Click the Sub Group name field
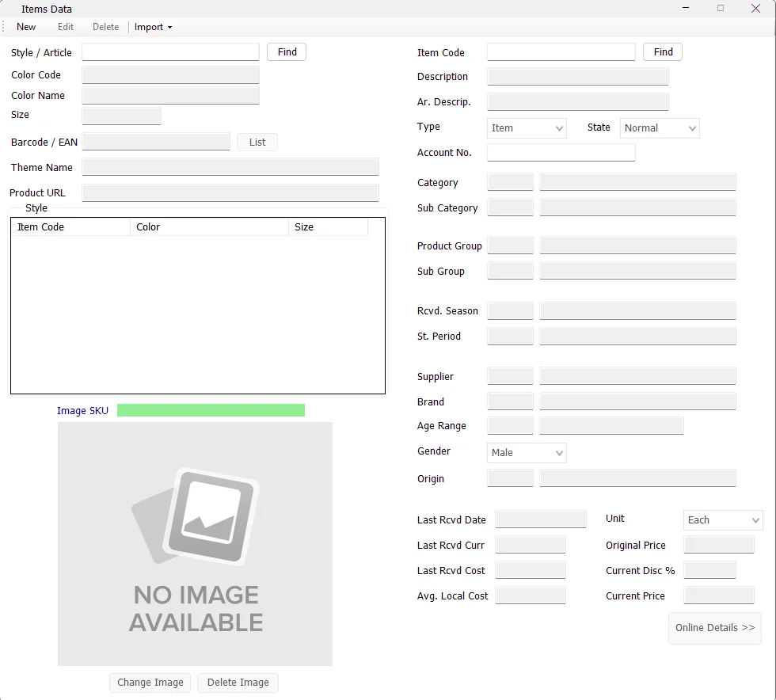The width and height of the screenshot is (776, 700). click(637, 271)
